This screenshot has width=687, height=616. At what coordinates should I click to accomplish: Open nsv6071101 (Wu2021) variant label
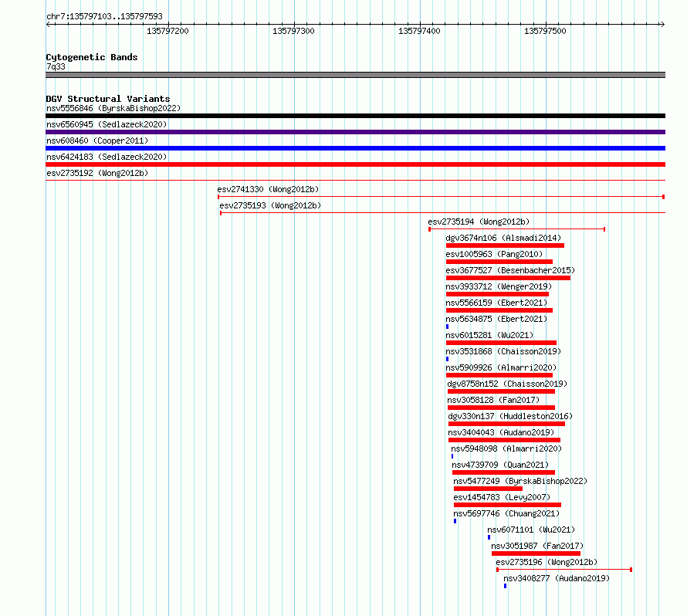click(532, 530)
